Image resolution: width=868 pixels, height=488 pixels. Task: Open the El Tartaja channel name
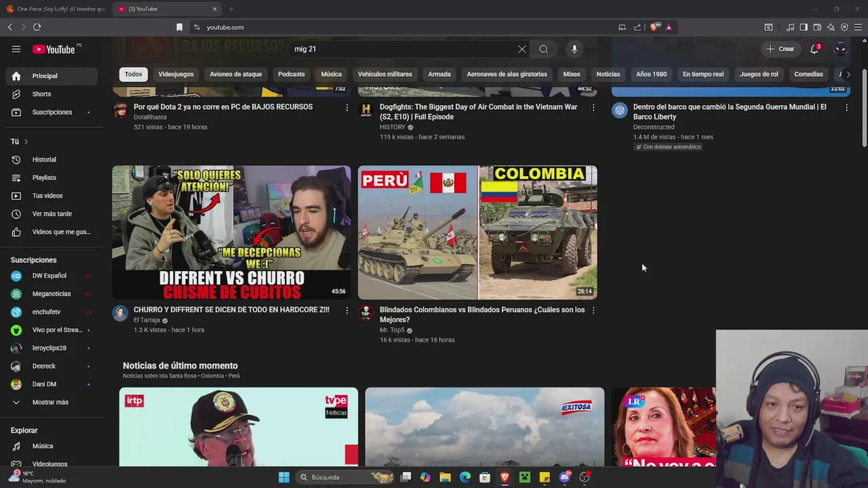(146, 320)
